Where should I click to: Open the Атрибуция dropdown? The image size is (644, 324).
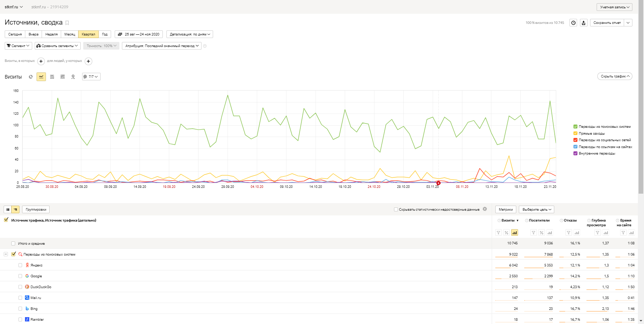click(x=162, y=46)
